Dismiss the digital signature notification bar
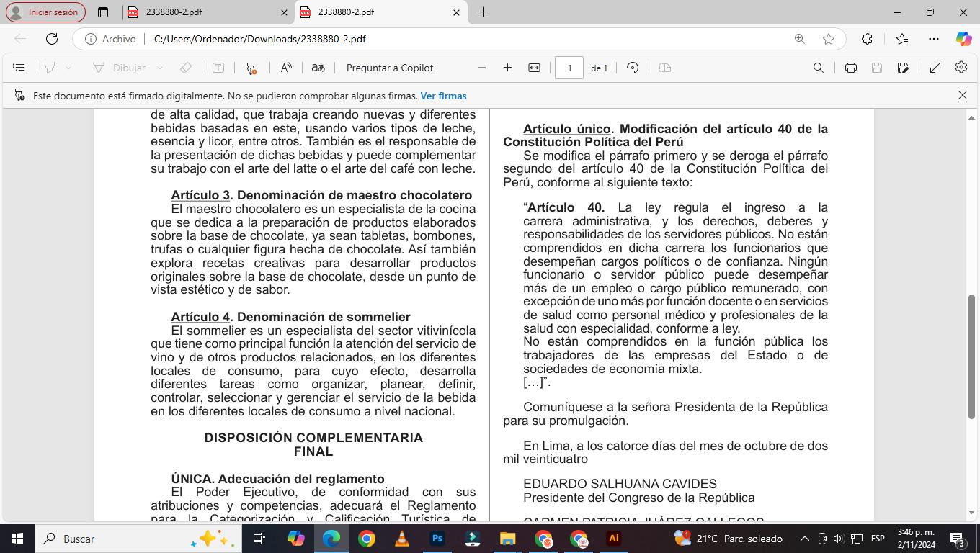Screen dimensions: 980x553 [x=963, y=95]
